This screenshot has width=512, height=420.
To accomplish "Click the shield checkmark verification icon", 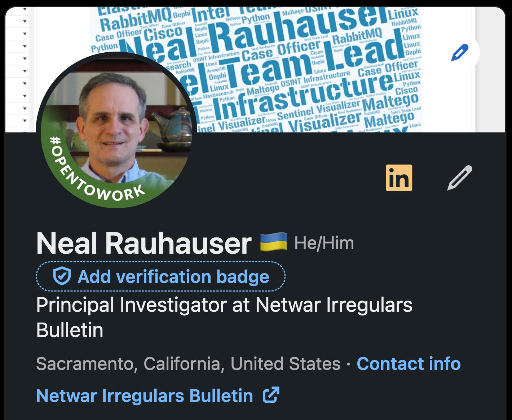I will pos(62,276).
